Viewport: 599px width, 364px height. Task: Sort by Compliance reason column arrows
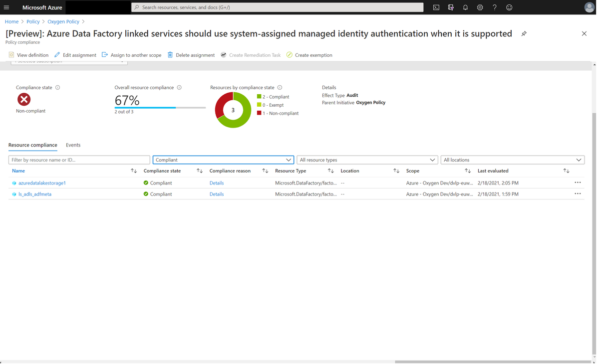[265, 171]
